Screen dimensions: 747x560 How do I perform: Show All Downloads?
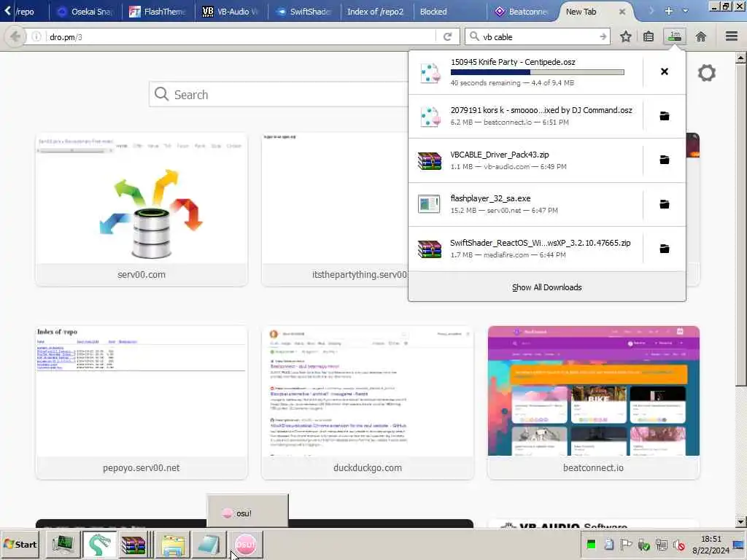[546, 287]
